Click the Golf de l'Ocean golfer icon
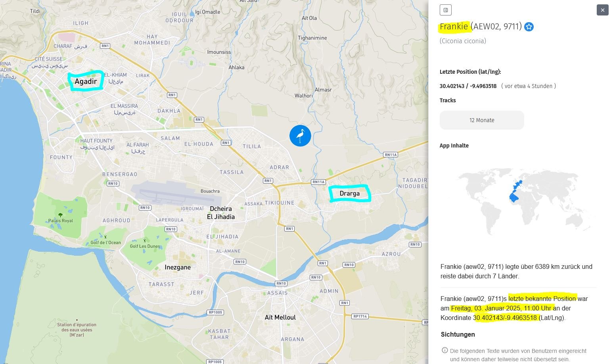Image resolution: width=613 pixels, height=364 pixels. (x=105, y=237)
